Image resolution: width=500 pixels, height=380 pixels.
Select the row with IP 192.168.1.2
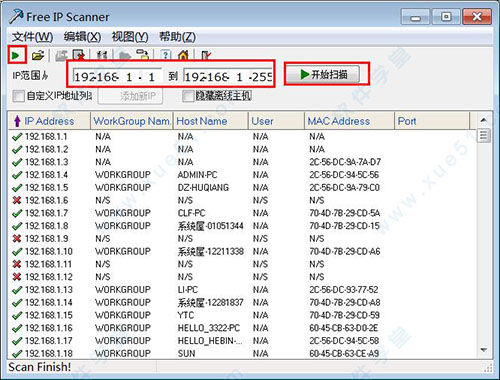coord(243,149)
